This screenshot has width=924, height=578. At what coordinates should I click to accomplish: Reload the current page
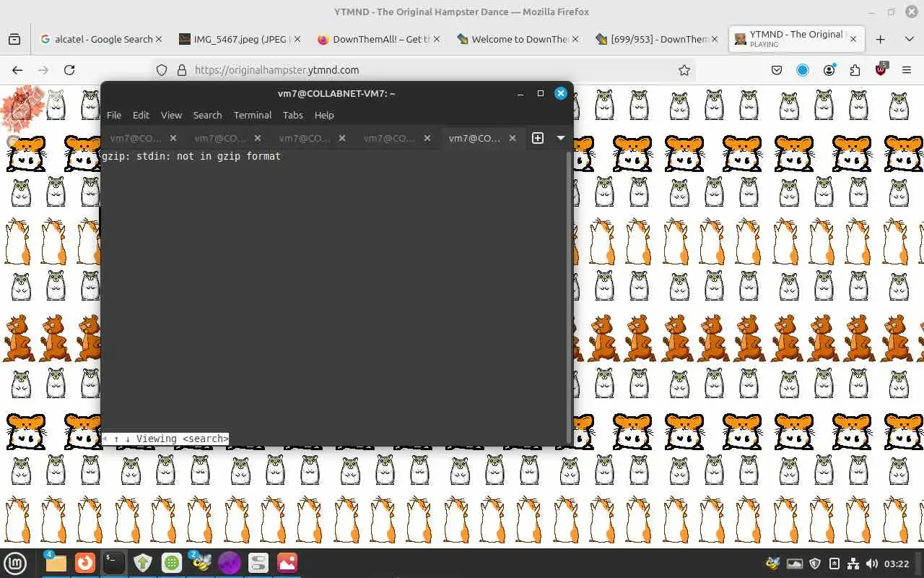click(69, 70)
